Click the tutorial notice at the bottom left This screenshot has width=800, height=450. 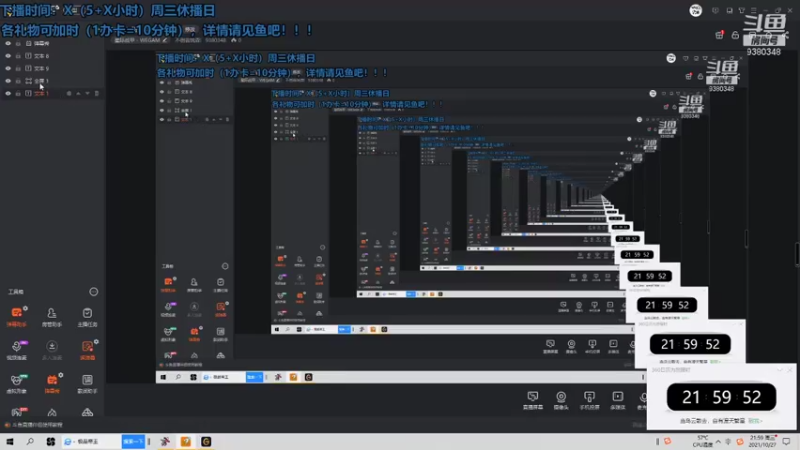tap(34, 424)
